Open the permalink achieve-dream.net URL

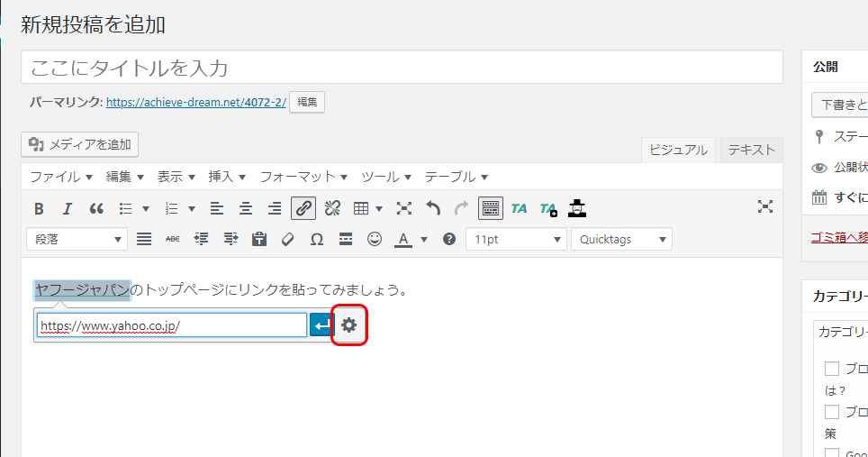click(196, 102)
